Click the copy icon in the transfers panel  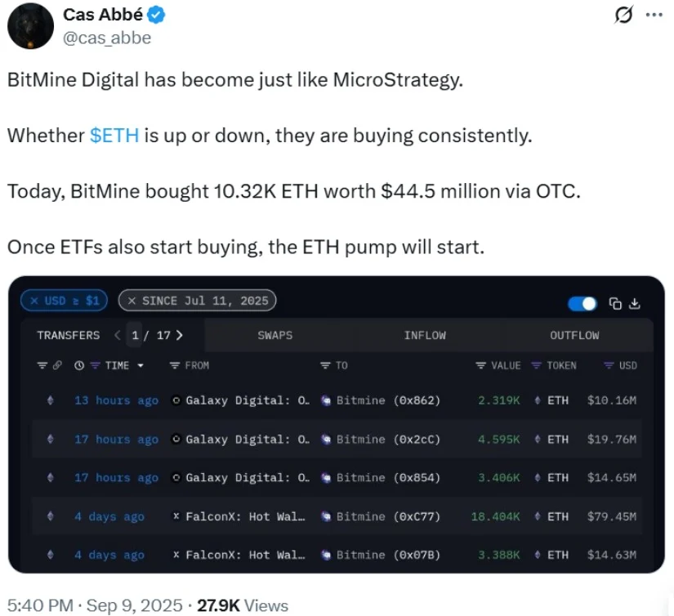(x=615, y=304)
